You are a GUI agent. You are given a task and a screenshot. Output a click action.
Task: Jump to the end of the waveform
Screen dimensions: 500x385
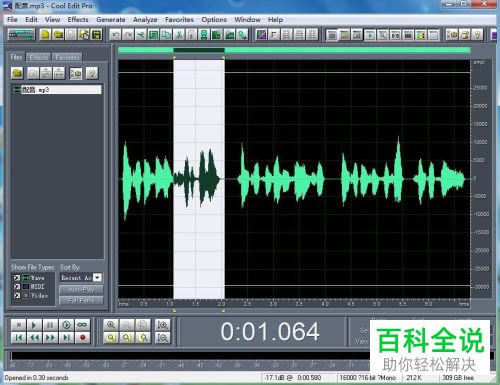click(66, 338)
